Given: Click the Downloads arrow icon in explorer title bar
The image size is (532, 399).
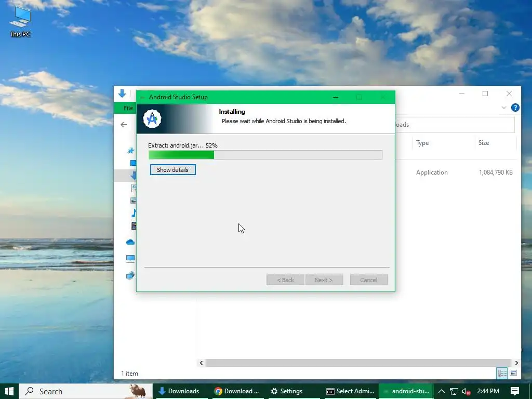Looking at the screenshot, I should (x=122, y=94).
